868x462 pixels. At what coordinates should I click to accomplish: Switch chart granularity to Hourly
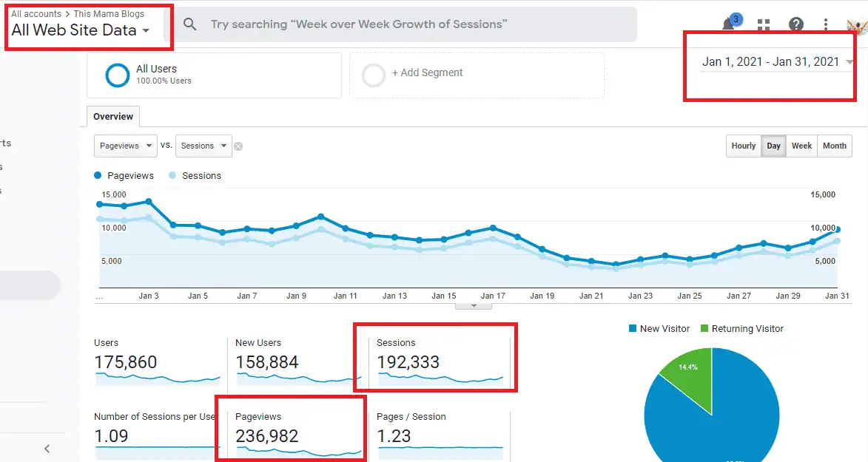(743, 146)
